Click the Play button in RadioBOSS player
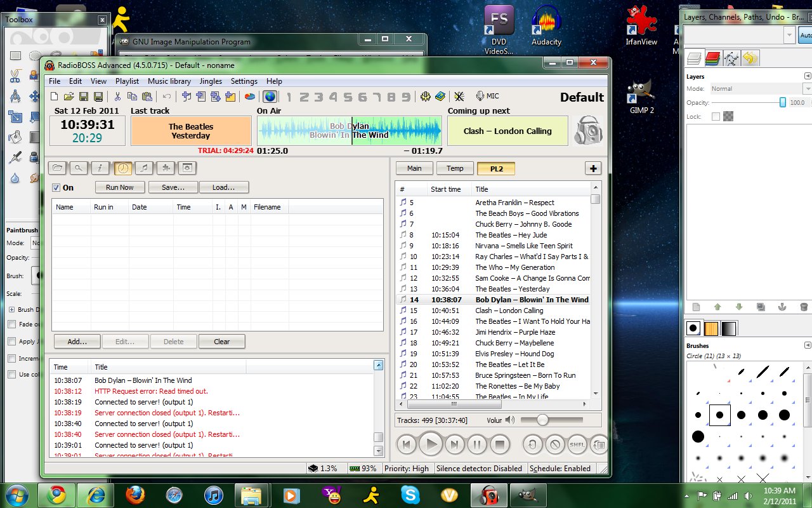 point(431,444)
